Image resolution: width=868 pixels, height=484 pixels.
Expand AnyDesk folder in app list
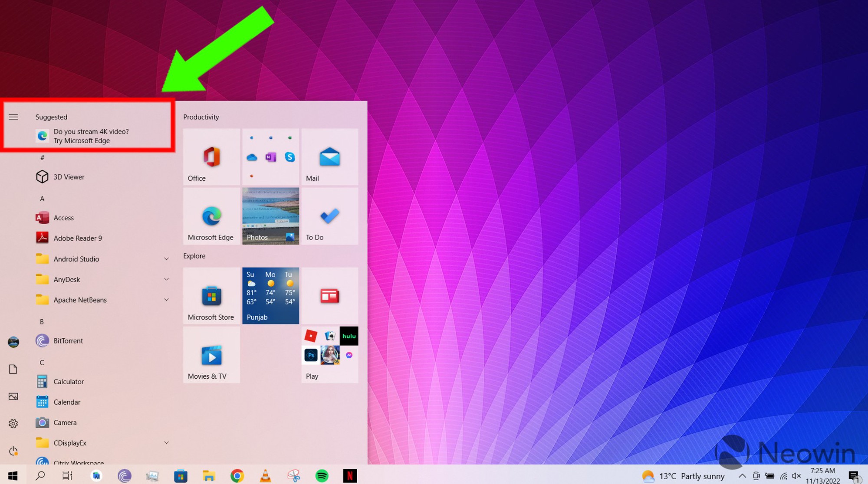click(166, 279)
